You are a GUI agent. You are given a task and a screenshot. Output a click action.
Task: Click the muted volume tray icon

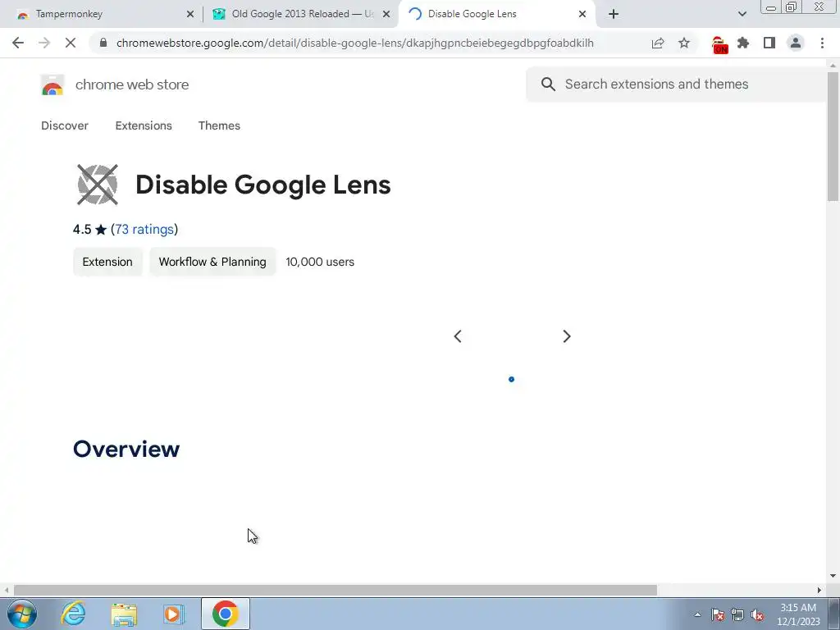[x=757, y=614]
